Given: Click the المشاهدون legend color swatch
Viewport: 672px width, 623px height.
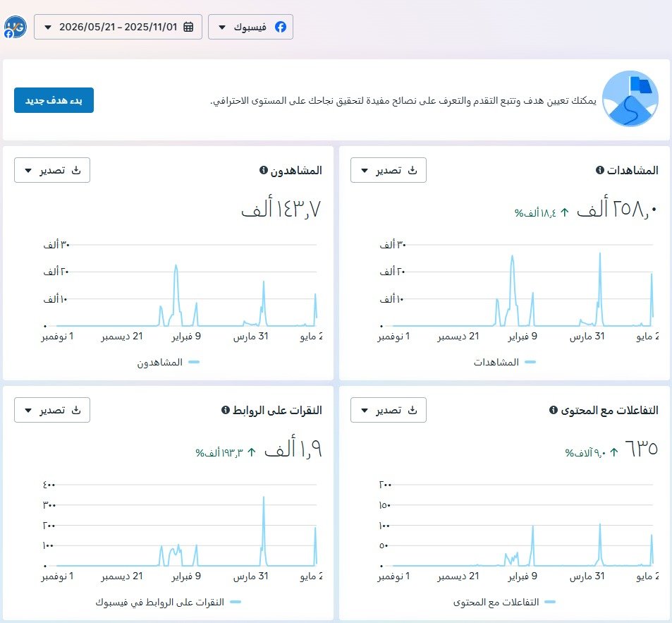Looking at the screenshot, I should 194,363.
